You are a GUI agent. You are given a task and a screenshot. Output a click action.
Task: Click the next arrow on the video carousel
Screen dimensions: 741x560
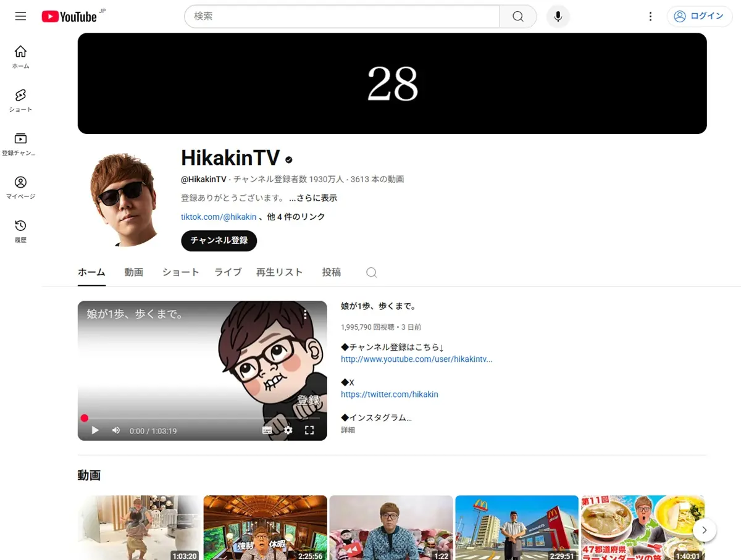pos(704,530)
